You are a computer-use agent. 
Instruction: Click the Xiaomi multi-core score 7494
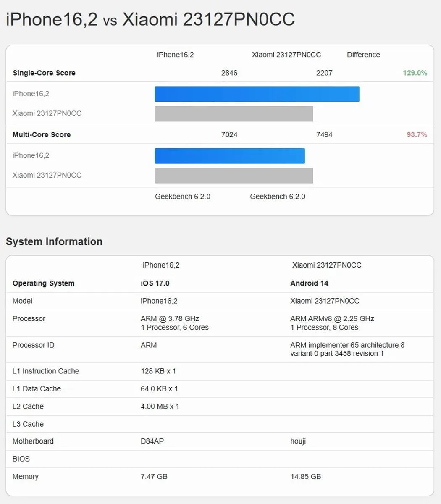coord(324,135)
